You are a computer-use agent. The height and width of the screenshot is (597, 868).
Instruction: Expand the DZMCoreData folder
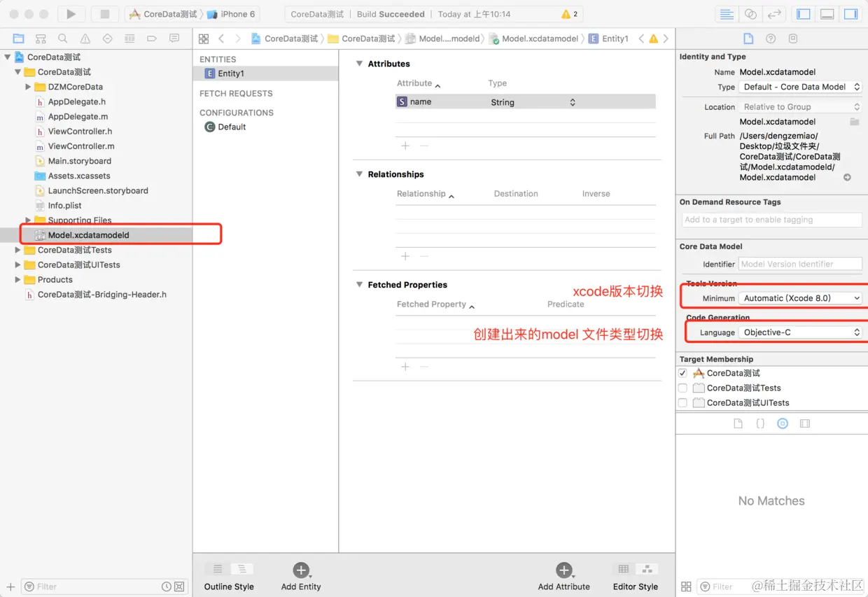pos(28,87)
